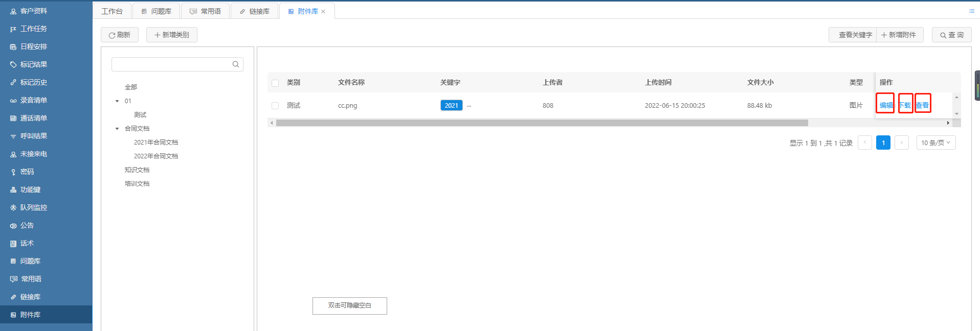Image resolution: width=980 pixels, height=331 pixels.
Task: Collapse the 01 category tree node
Action: [x=117, y=101]
